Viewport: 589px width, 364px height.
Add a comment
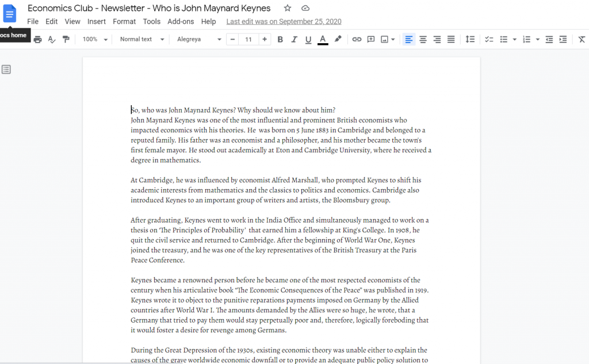(x=371, y=40)
